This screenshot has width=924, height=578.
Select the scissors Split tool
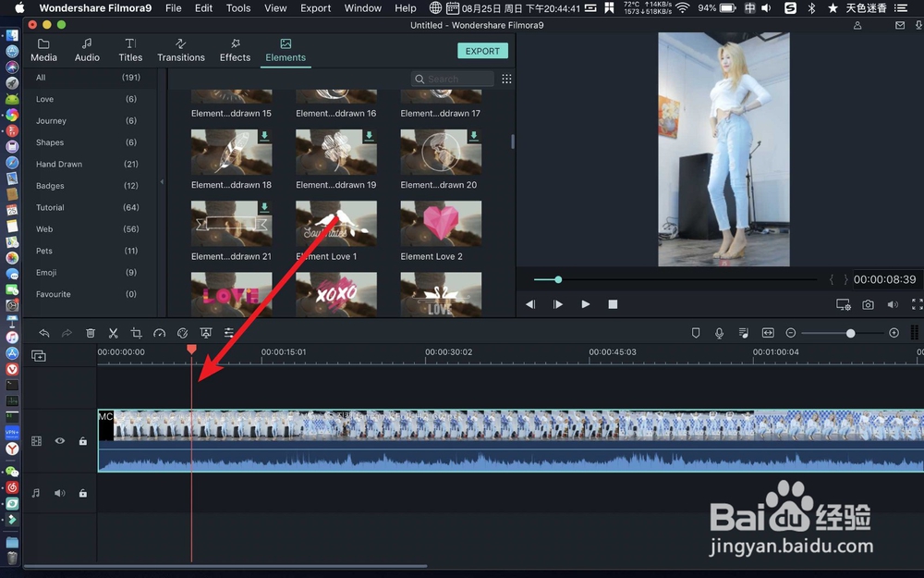[113, 333]
